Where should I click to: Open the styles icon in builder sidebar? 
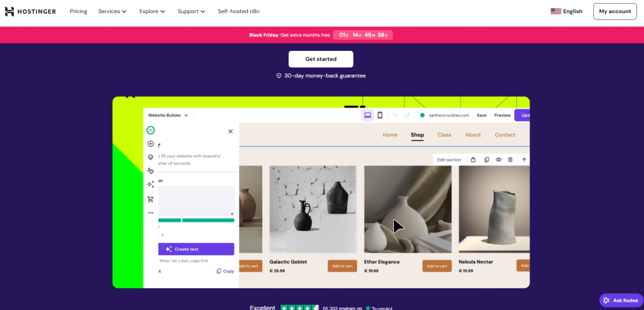point(151,171)
